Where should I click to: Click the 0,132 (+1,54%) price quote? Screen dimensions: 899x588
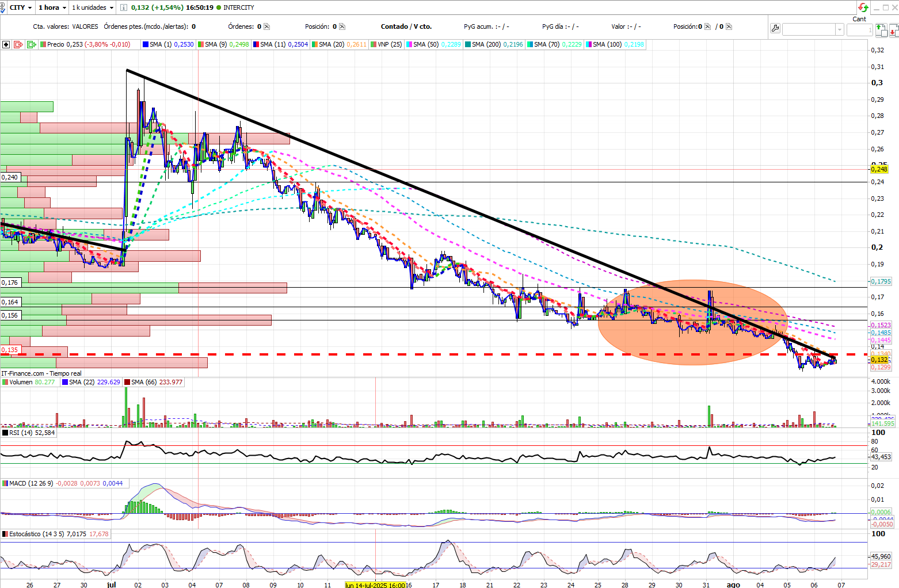pyautogui.click(x=157, y=7)
